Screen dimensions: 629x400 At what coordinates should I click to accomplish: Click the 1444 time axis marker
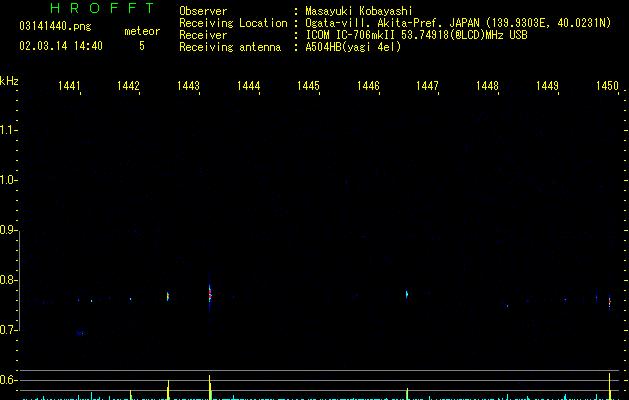click(x=248, y=86)
